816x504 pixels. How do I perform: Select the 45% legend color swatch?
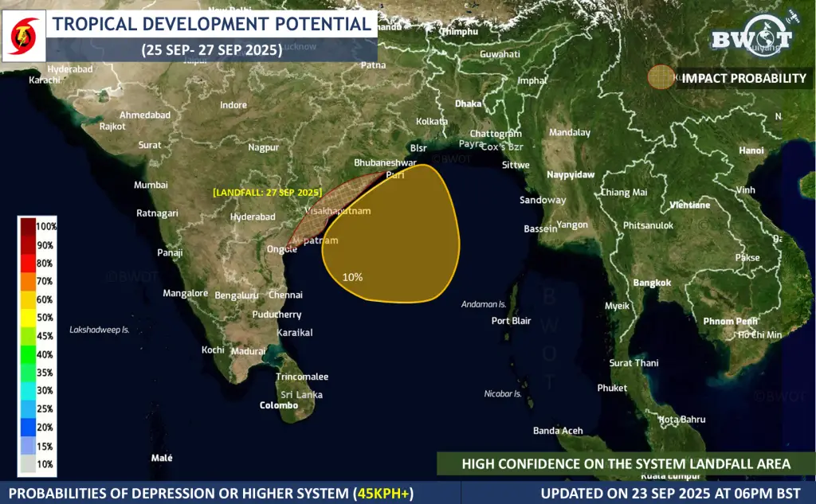28,336
